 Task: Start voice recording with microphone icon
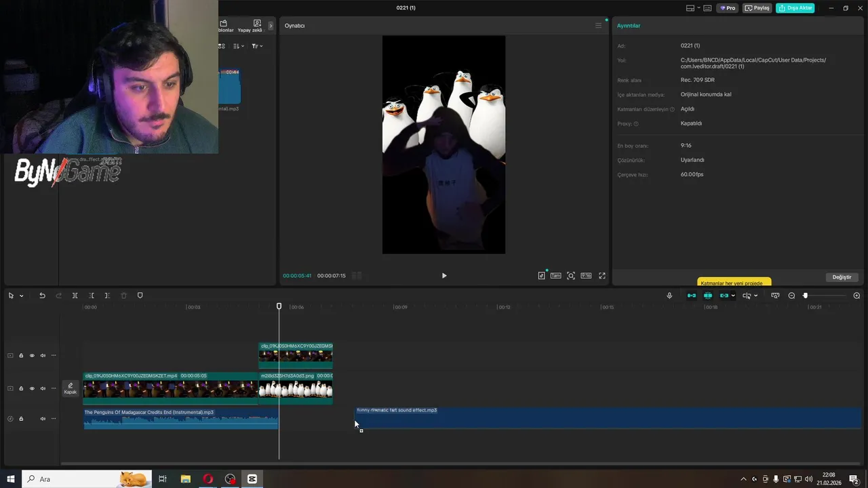pos(669,296)
